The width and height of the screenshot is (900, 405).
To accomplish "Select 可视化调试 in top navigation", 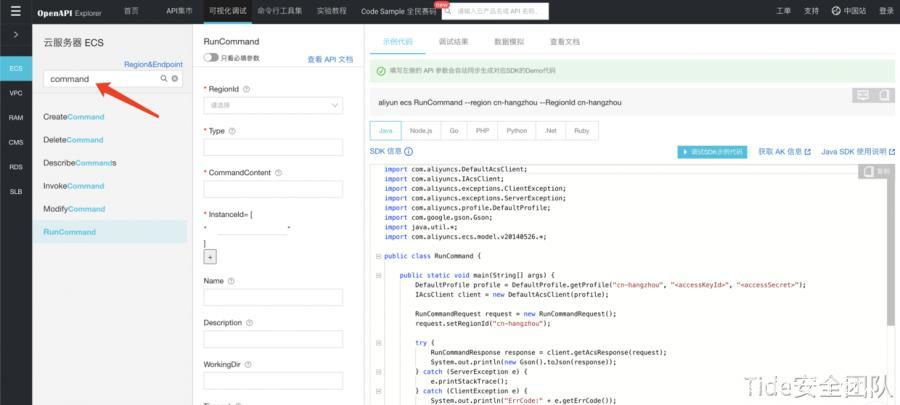I will (x=228, y=11).
